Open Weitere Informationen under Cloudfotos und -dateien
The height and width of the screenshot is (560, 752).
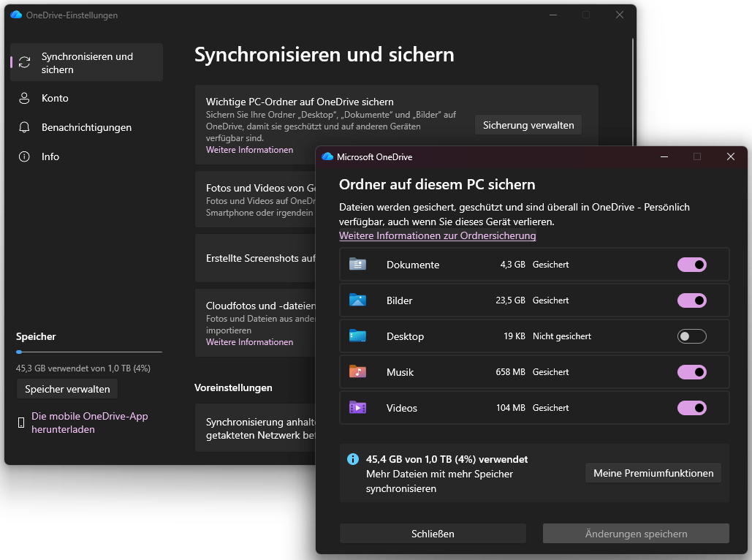pyautogui.click(x=249, y=342)
